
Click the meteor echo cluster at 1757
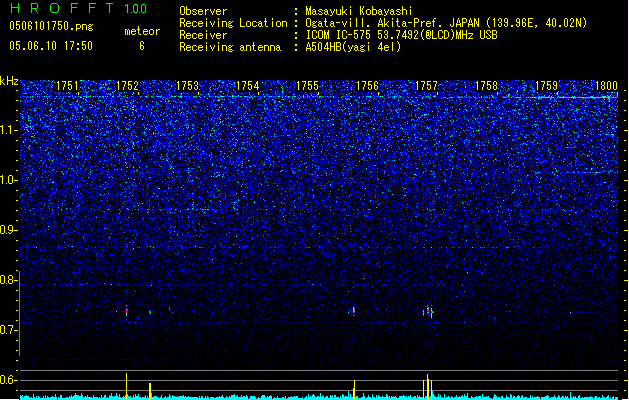click(x=428, y=311)
